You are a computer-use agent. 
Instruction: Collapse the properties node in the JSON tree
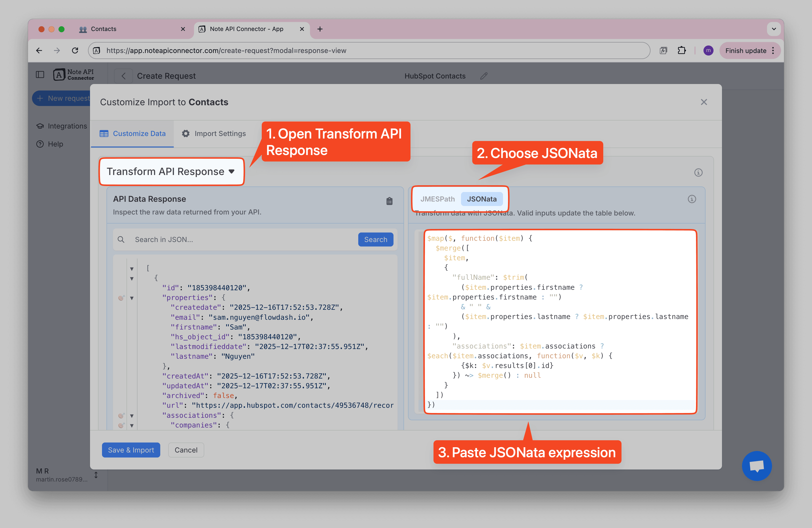[x=132, y=297]
